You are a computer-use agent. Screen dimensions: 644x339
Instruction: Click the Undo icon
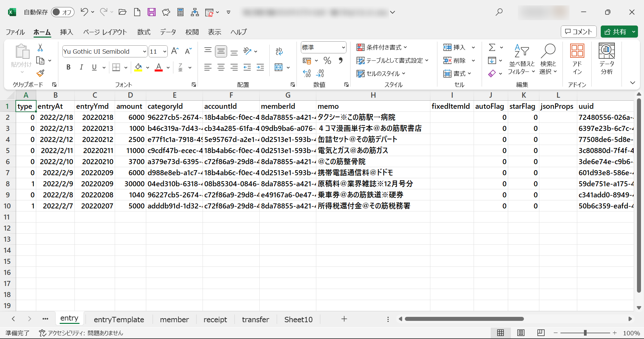point(84,12)
